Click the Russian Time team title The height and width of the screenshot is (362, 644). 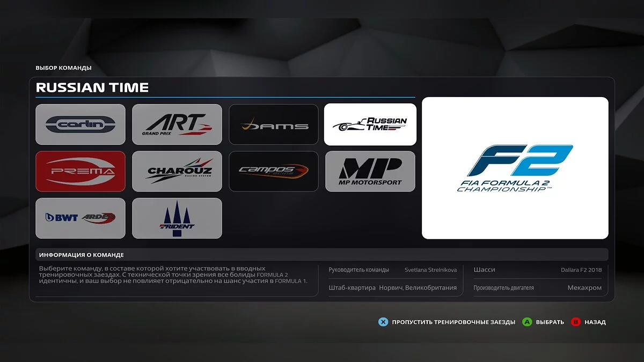(92, 87)
